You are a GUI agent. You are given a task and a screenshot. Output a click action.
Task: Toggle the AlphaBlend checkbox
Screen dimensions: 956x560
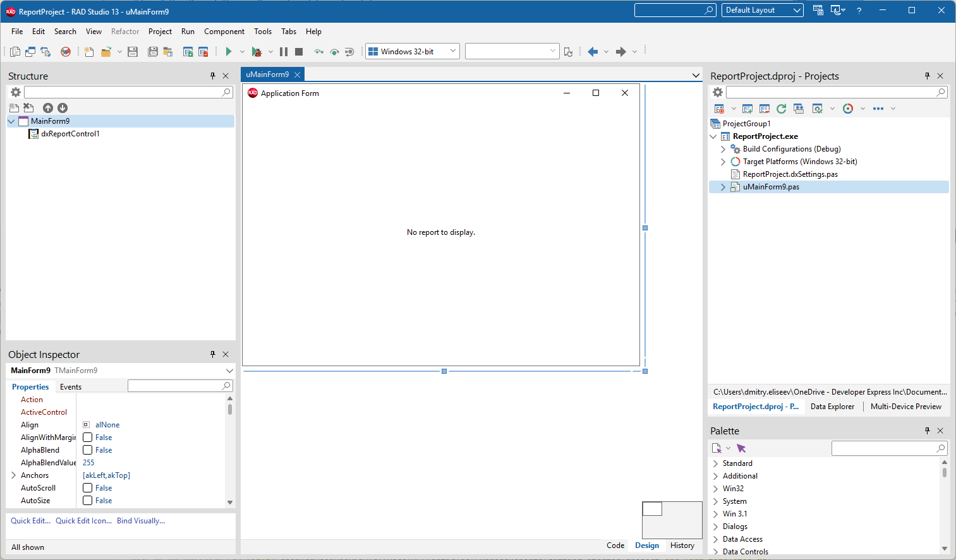coord(88,450)
